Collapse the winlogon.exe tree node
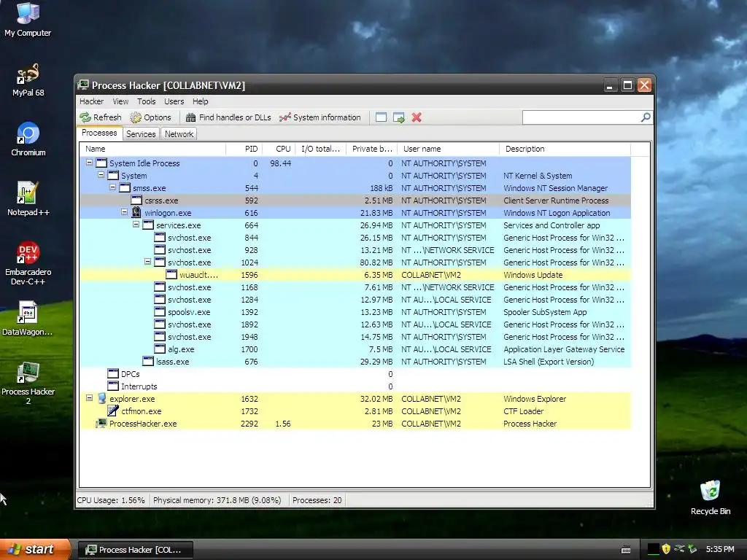 pos(124,212)
